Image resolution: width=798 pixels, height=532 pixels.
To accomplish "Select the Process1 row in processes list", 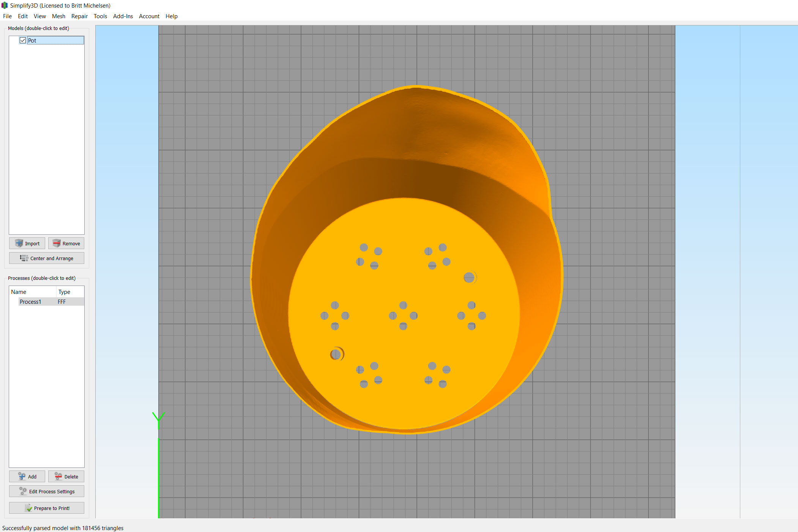I will click(30, 302).
